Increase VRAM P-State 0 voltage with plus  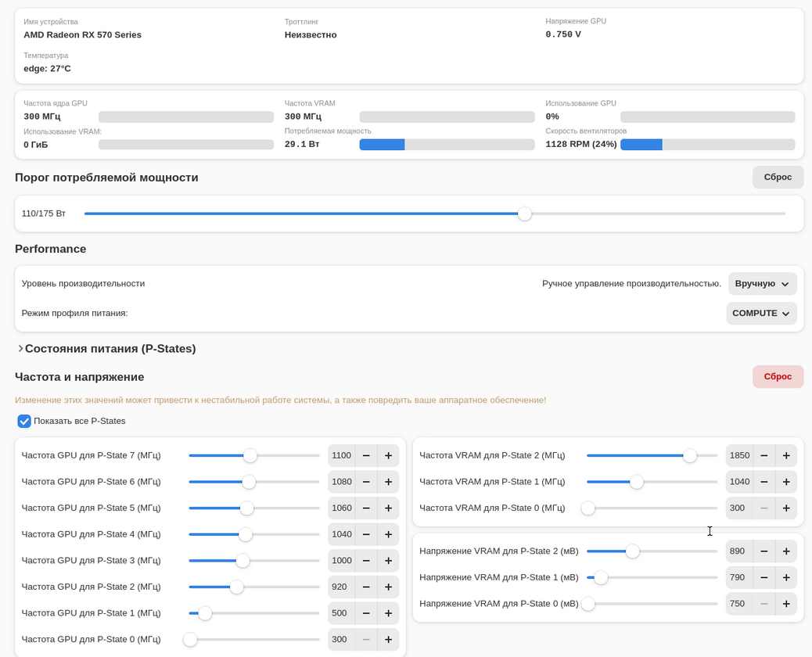[x=785, y=604]
